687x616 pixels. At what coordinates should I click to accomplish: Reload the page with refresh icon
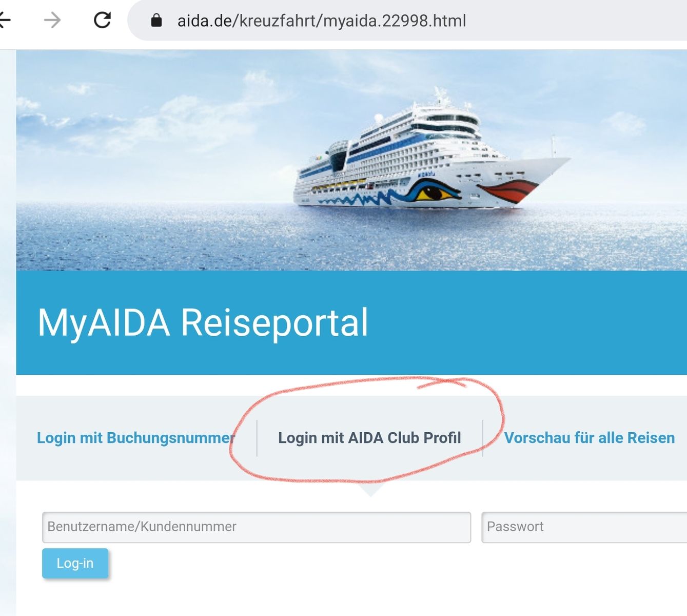click(x=102, y=21)
